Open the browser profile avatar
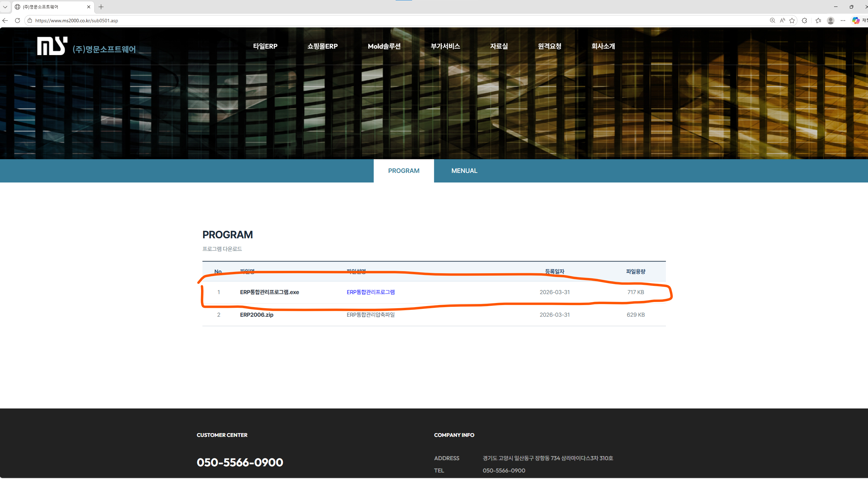Screen dimensions: 868x479 point(831,21)
